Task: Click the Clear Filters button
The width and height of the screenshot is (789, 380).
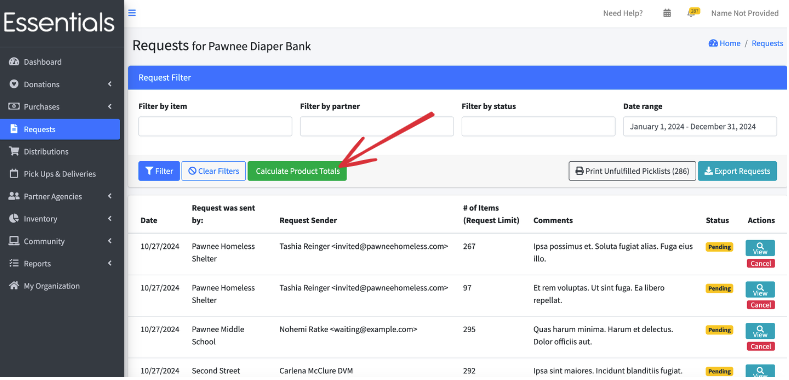Action: [213, 171]
